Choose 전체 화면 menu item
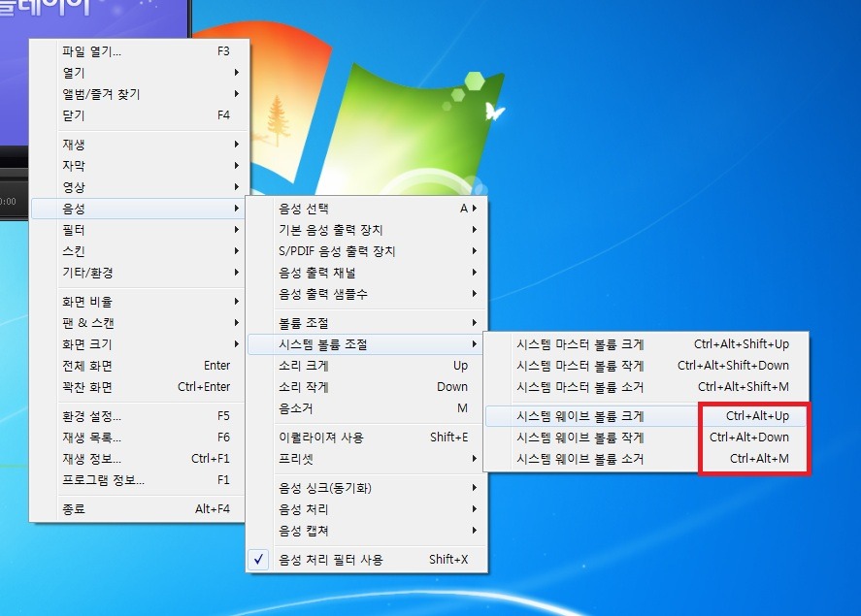The height and width of the screenshot is (616, 861). (138, 366)
